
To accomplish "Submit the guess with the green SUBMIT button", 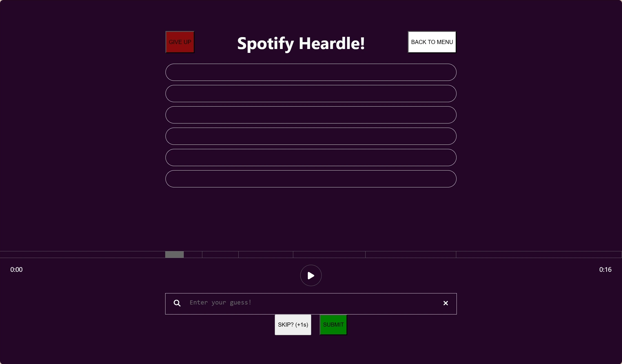I will [x=333, y=325].
